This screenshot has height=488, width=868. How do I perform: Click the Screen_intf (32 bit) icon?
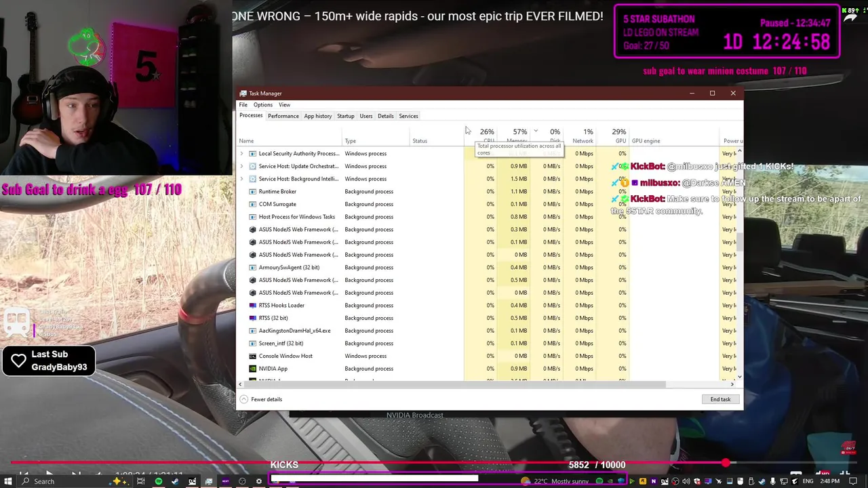coord(252,343)
